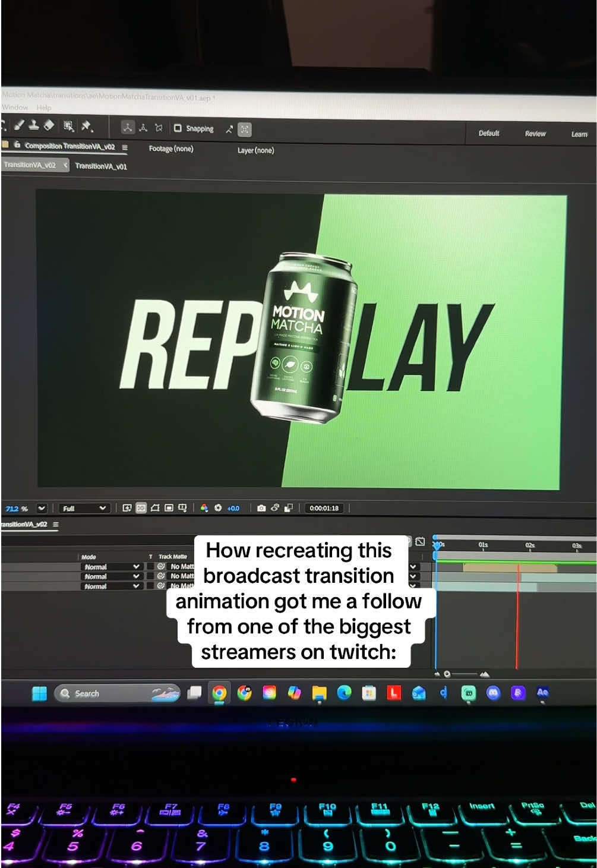Click second layer's track matte pick whip
The width and height of the screenshot is (597, 868).
pos(160,576)
